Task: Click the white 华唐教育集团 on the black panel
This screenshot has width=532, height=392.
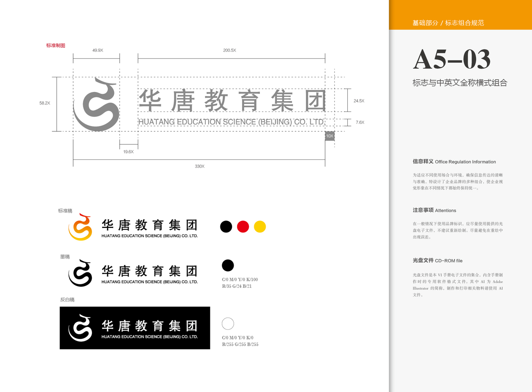Action: (x=150, y=326)
